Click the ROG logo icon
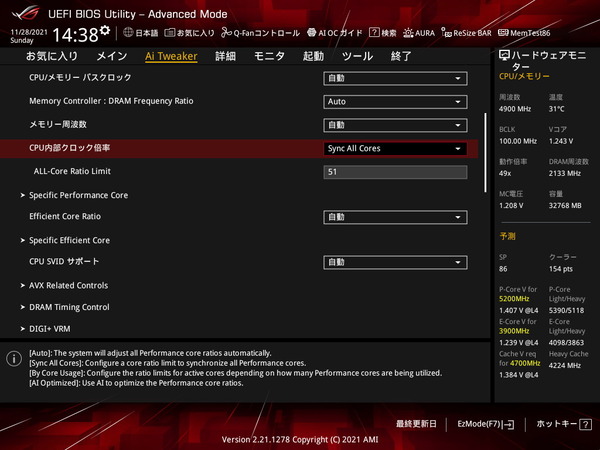This screenshot has height=450, width=600. point(25,13)
